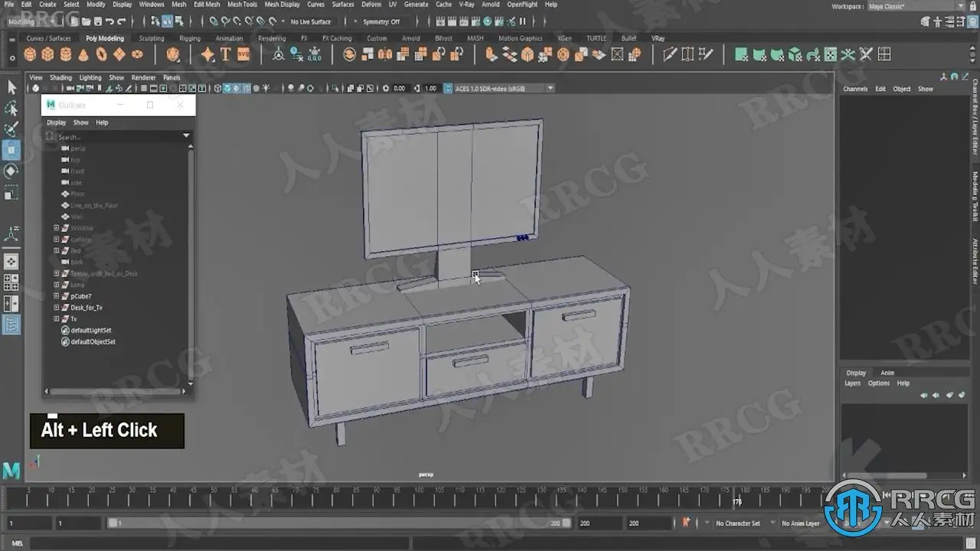
Task: Activate the Move tool in the toolbox
Action: click(x=11, y=150)
